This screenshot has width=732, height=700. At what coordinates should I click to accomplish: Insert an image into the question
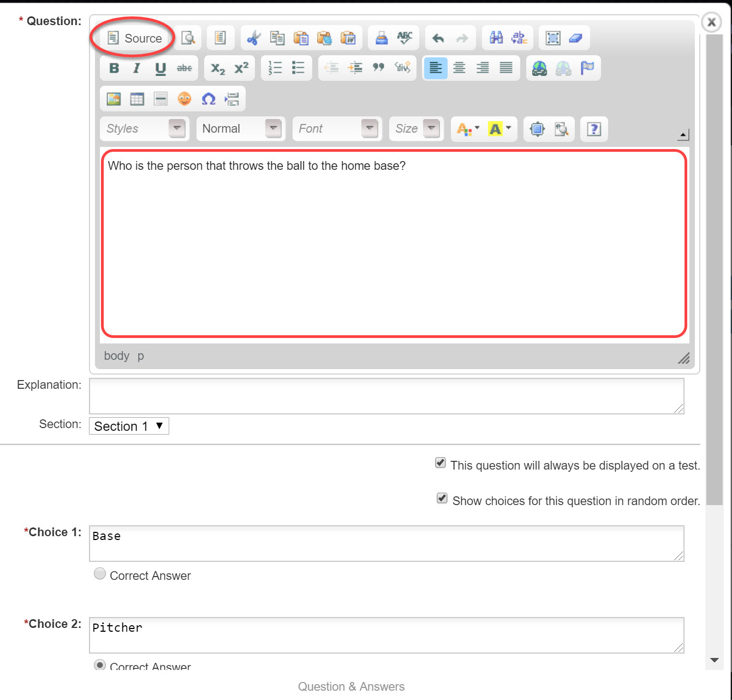tap(113, 99)
